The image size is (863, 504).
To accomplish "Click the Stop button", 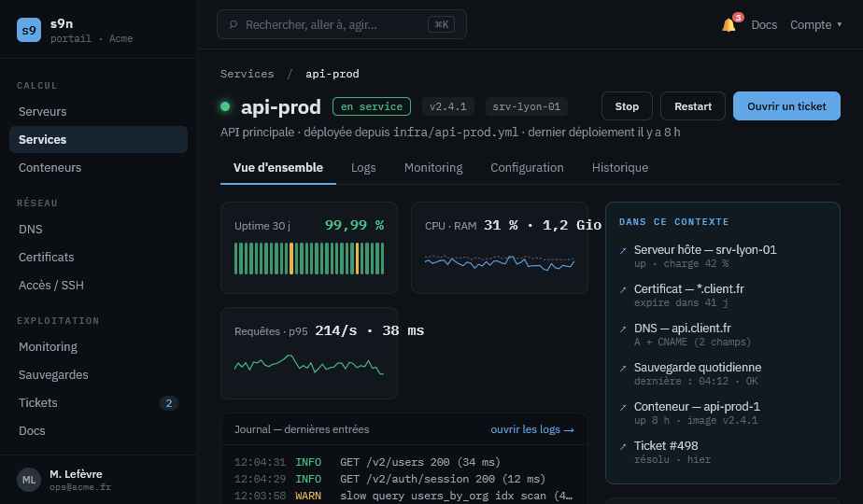I will coord(627,106).
